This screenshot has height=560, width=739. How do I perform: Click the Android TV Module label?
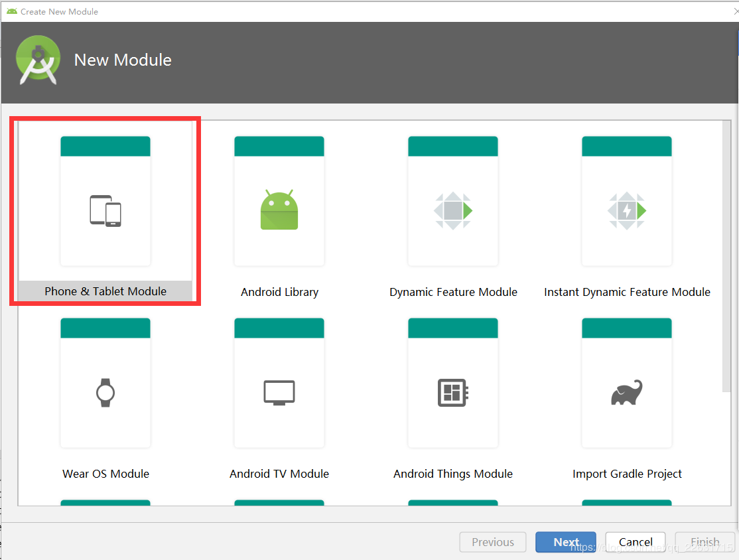[279, 474]
